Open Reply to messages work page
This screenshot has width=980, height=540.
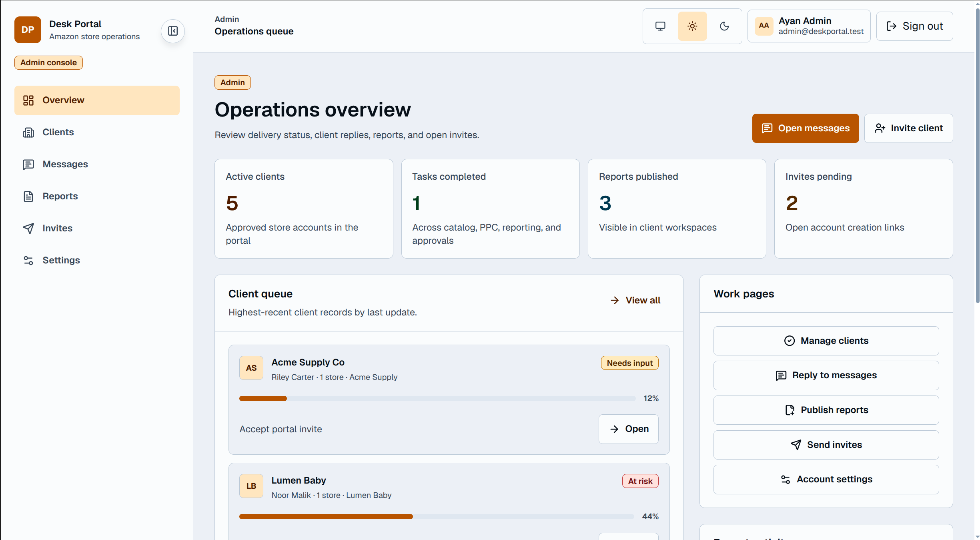click(x=826, y=375)
